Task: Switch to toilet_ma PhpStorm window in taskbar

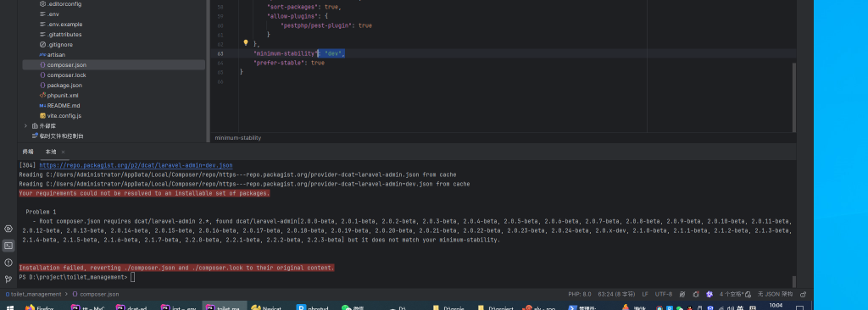Action: coord(224,307)
